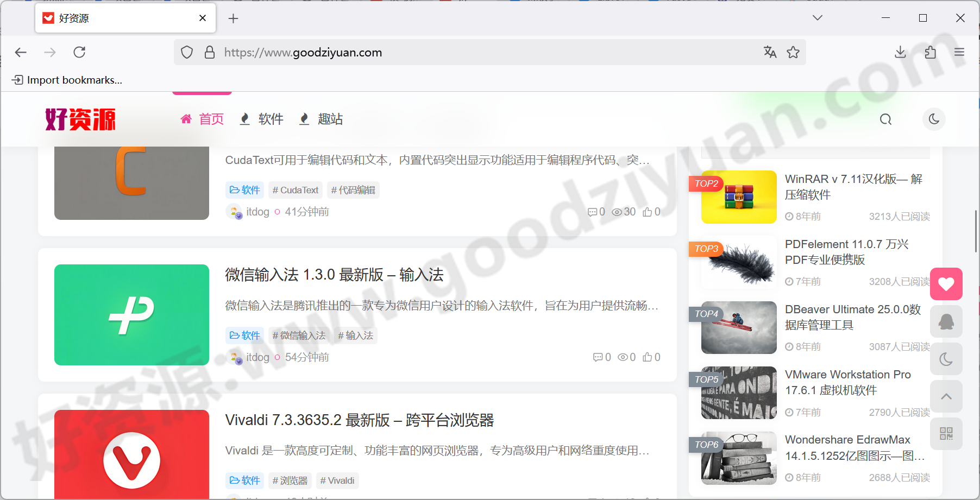Show the QR code panel

point(946,434)
